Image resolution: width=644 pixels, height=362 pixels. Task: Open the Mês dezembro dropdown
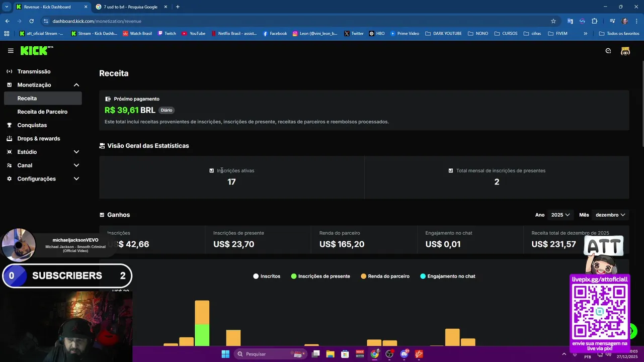[610, 215]
